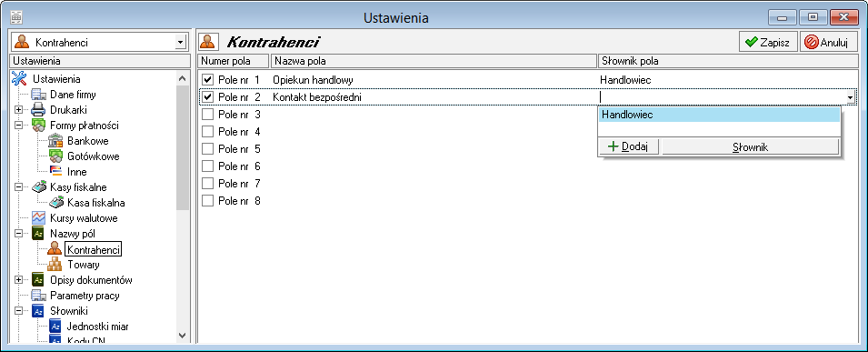The image size is (868, 352).
Task: Enable Pole nr 4 checkbox
Action: pos(208,131)
